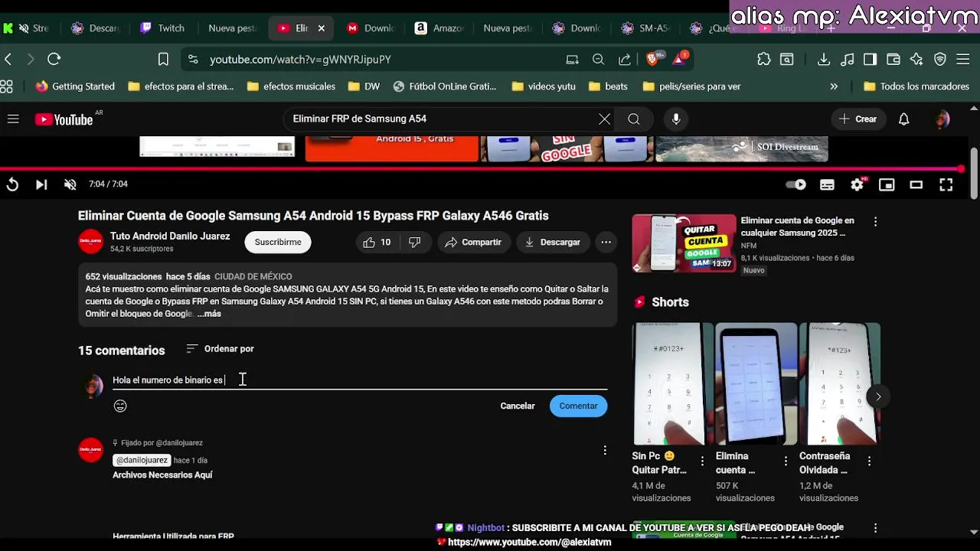Open options for Contraseña Olvidada short

(x=869, y=461)
